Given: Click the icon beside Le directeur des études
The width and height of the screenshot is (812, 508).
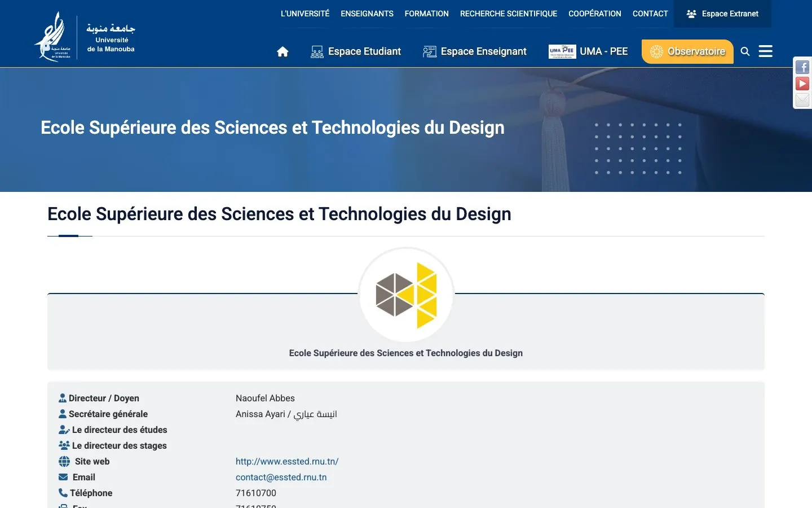Looking at the screenshot, I should click(64, 430).
